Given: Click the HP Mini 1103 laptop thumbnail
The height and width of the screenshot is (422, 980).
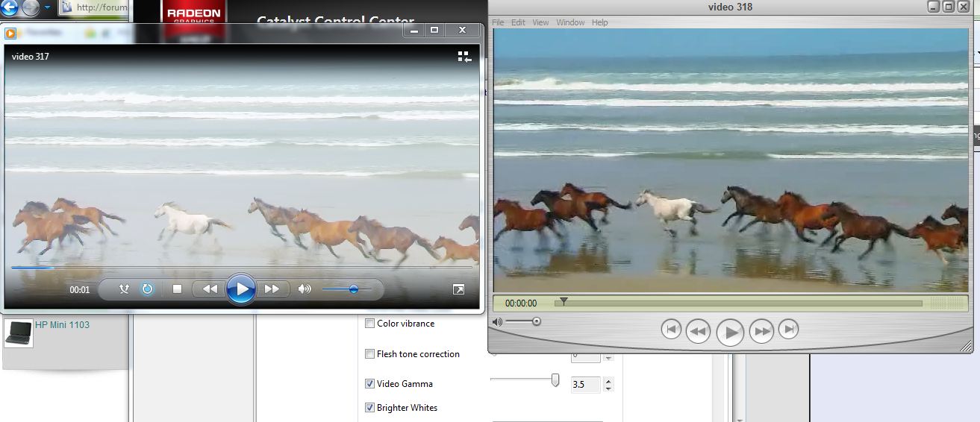Looking at the screenshot, I should [19, 333].
